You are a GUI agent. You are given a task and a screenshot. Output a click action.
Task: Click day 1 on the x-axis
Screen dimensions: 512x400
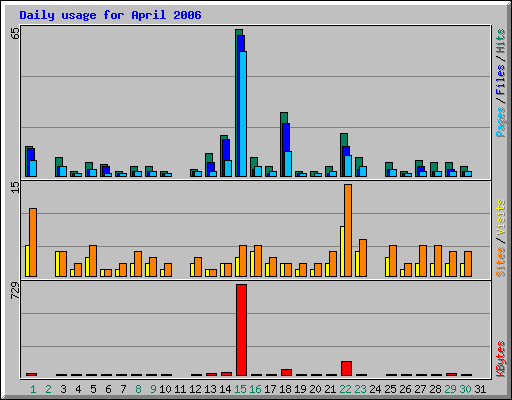pos(33,389)
